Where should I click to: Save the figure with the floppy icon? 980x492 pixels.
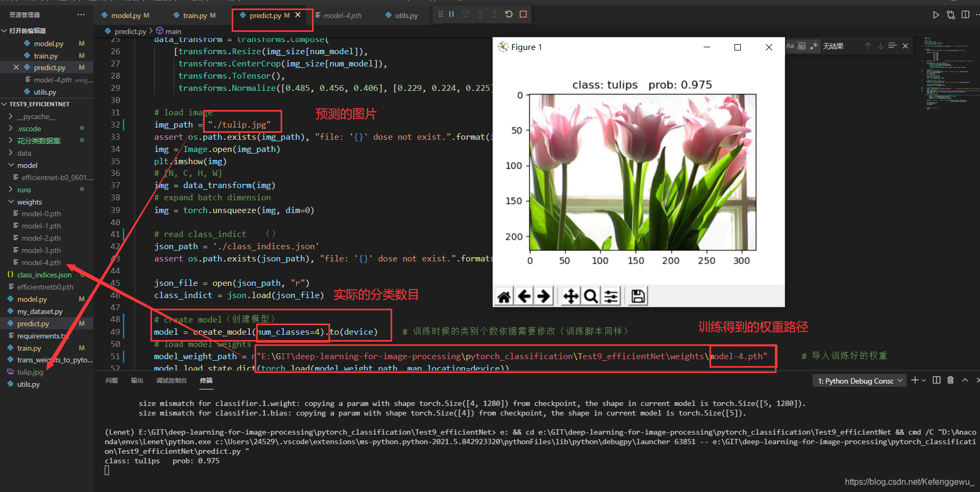coord(638,296)
